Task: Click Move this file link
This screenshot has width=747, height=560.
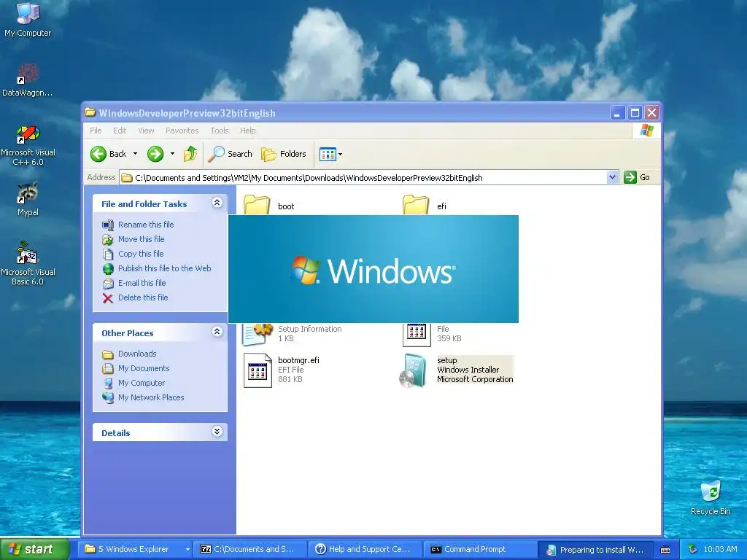Action: 141,239
